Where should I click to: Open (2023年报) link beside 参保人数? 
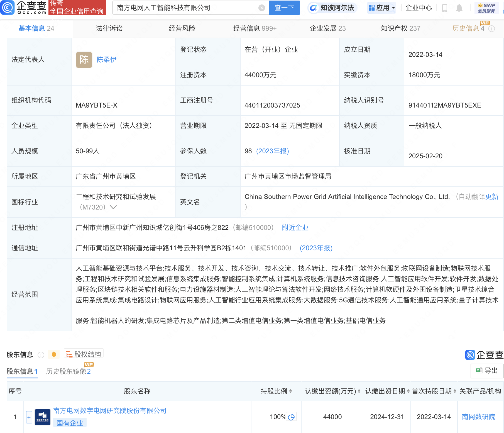(272, 151)
